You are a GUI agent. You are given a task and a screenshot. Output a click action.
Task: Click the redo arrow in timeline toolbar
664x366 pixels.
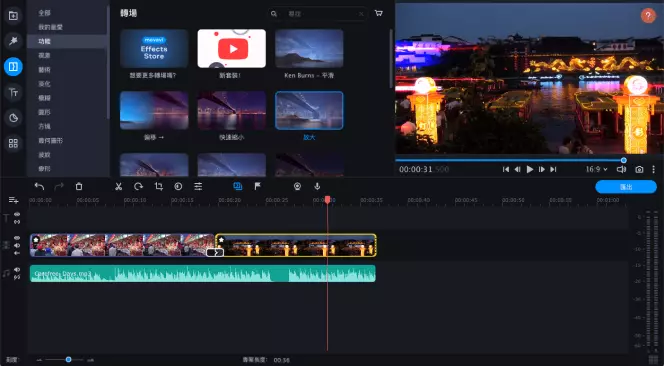[x=59, y=186]
